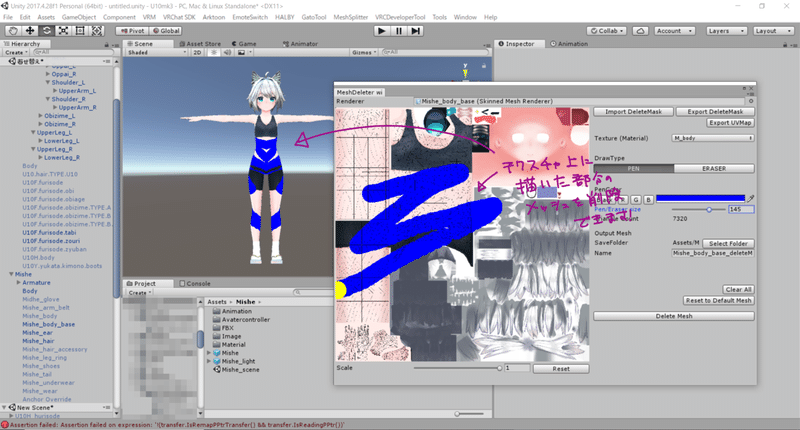Collapse the UpperLeg_L node
Viewport: 800px width, 430px height.
(x=33, y=132)
